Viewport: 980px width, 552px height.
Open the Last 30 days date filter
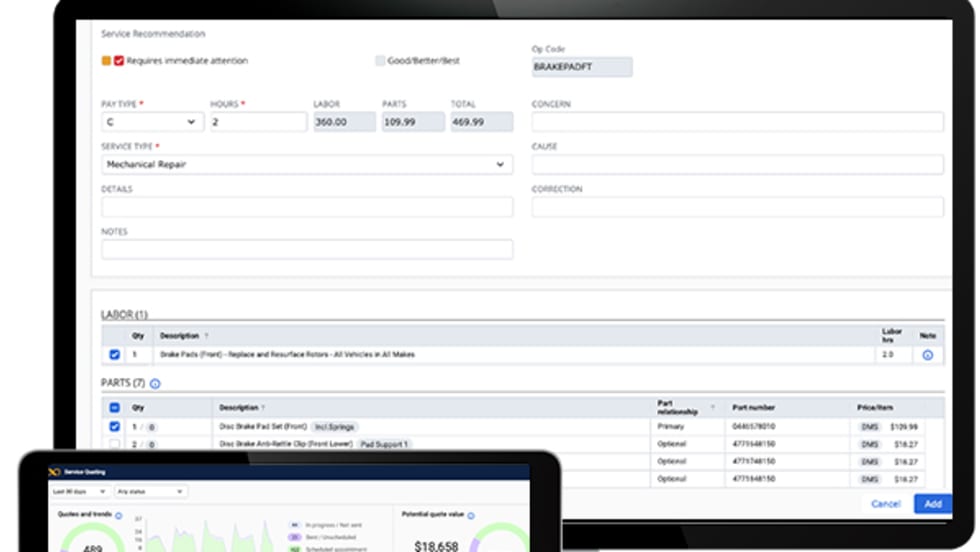[x=79, y=492]
